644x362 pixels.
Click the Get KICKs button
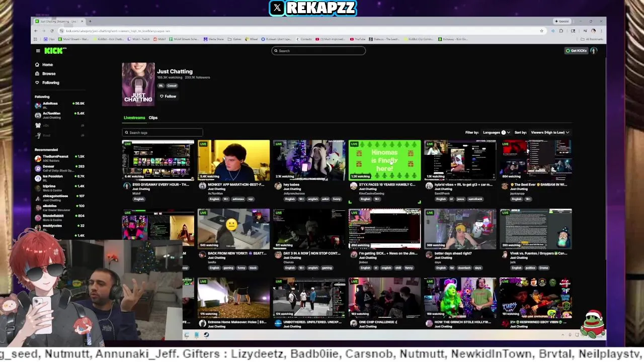coord(576,50)
